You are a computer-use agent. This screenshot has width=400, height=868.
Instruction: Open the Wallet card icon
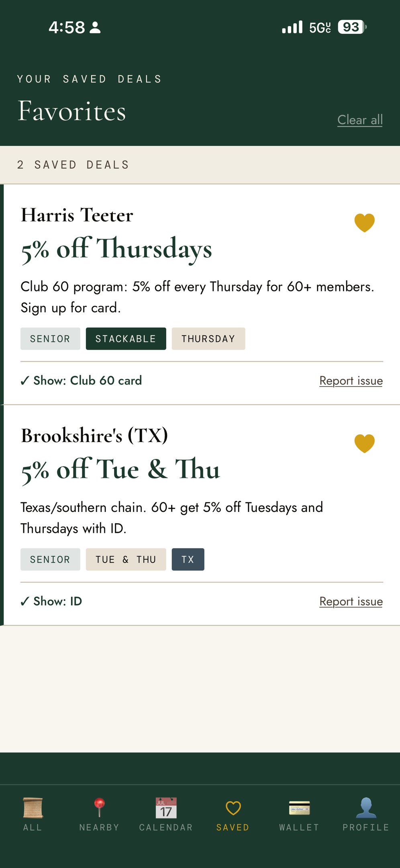(x=299, y=808)
